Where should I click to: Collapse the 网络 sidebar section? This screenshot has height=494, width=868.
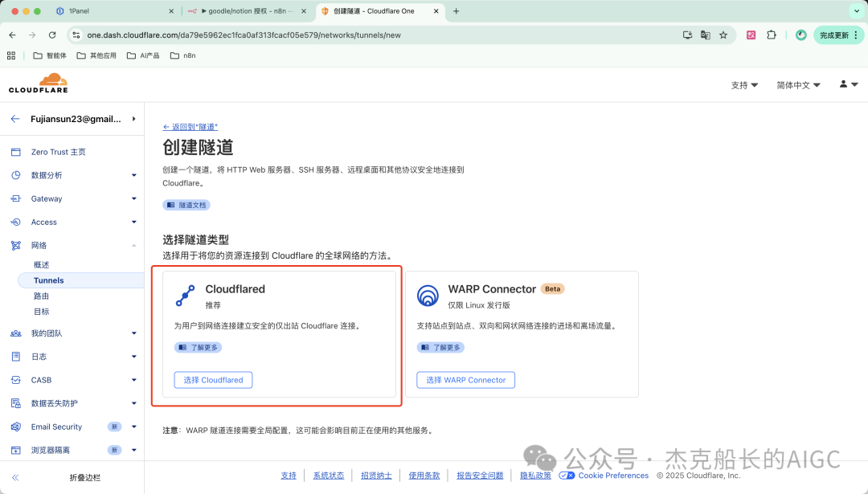click(x=134, y=245)
